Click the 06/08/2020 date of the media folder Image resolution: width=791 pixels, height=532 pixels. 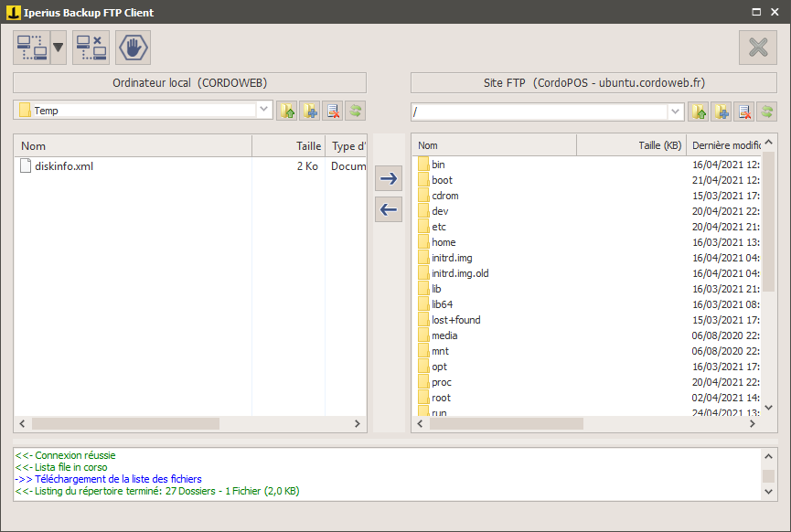pyautogui.click(x=725, y=335)
